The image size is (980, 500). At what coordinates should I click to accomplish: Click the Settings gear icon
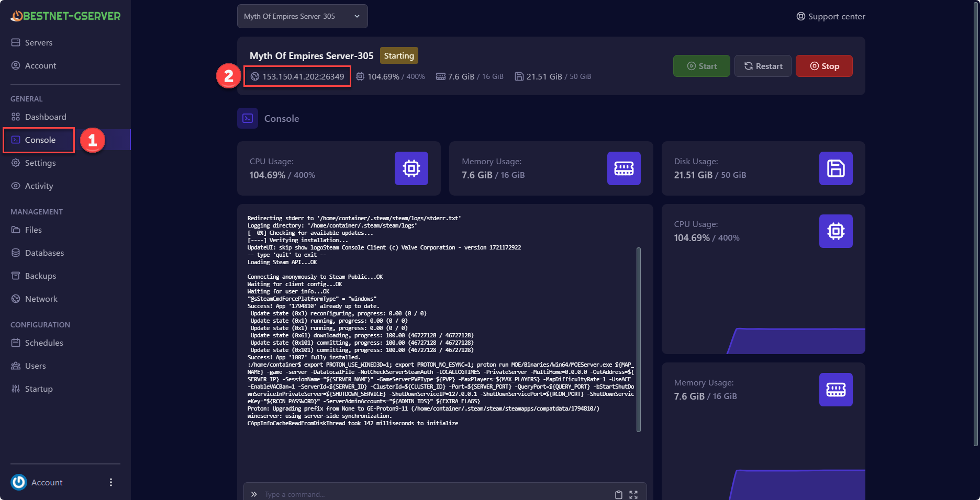(x=16, y=163)
